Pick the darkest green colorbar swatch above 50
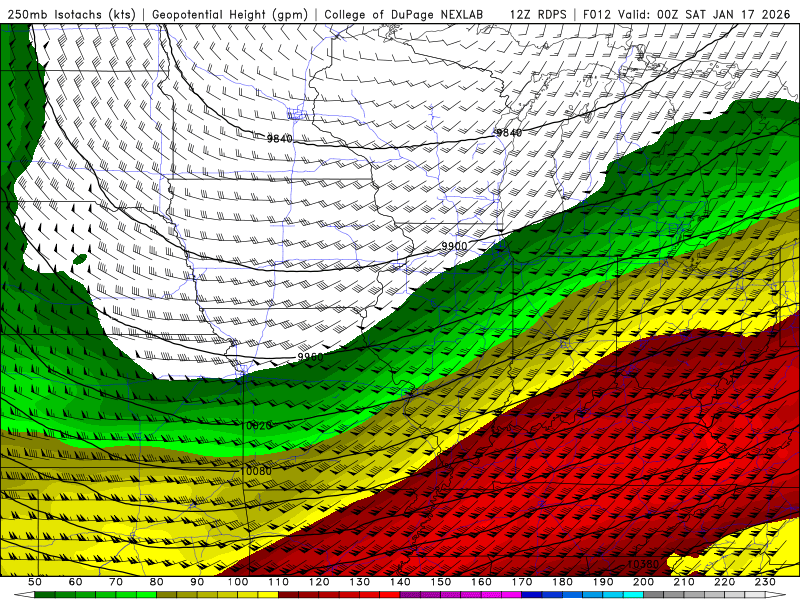 (x=45, y=594)
